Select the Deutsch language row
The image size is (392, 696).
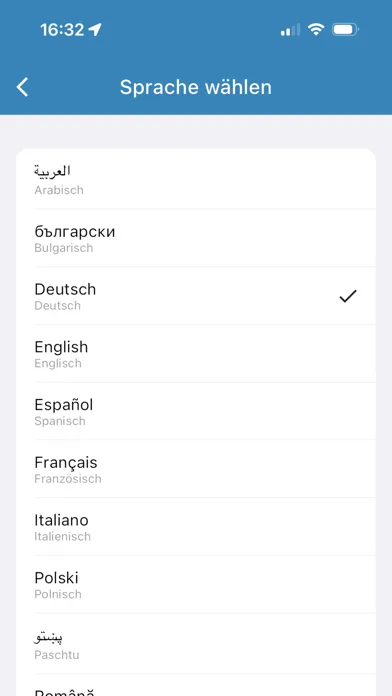(196, 296)
